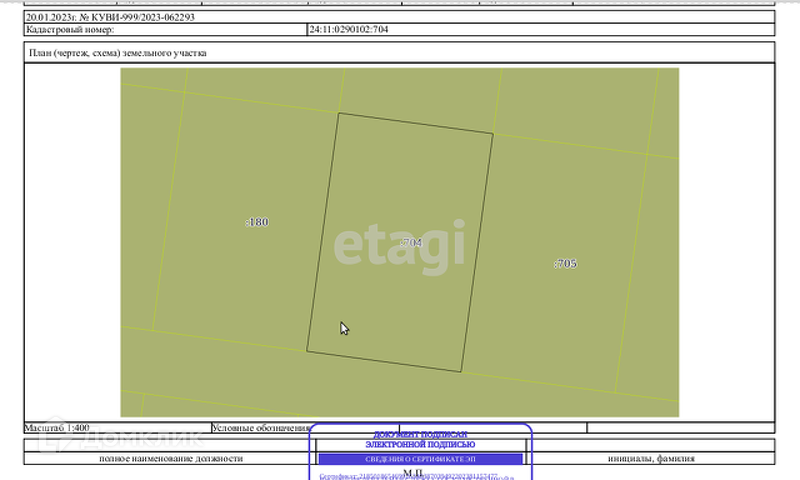Screen dimensions: 800x480
Task: Click 'ДОКУМЕНТ ПОДПИСАН ЭЛЕКТРОННОЙ ПОДПИСЬЮ' stamp text
Action: [x=420, y=439]
